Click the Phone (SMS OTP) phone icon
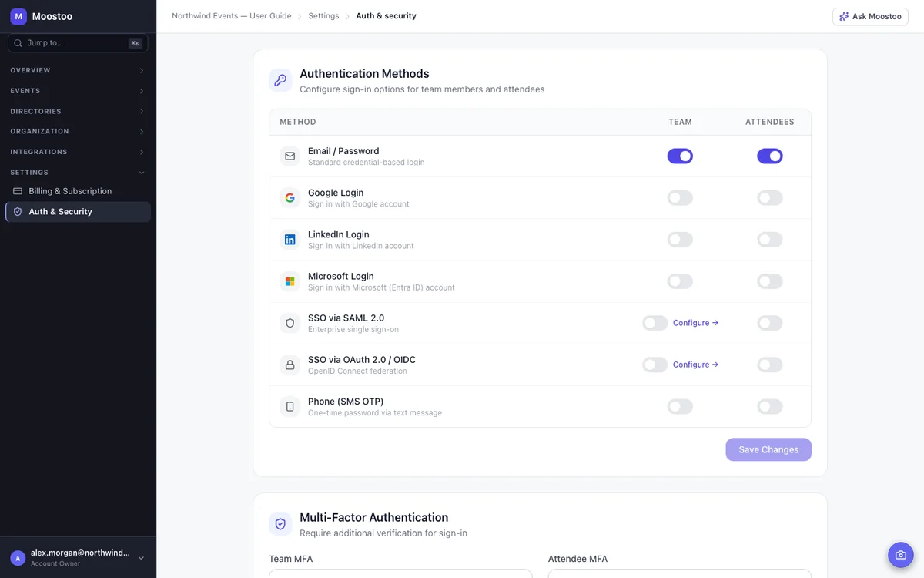 pos(290,406)
